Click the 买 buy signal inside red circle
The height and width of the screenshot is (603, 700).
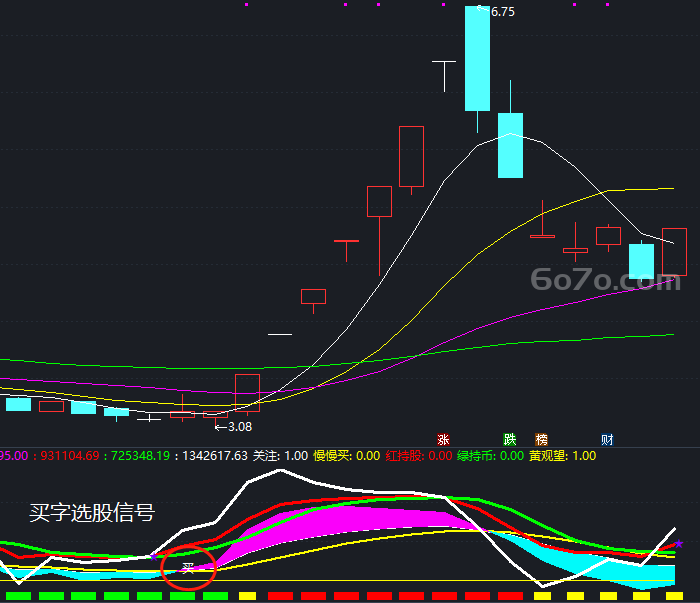(x=188, y=568)
